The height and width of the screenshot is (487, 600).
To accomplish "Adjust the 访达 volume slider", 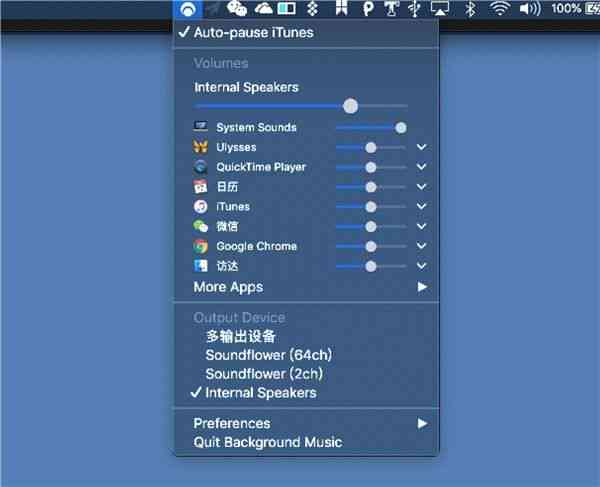I will (371, 266).
